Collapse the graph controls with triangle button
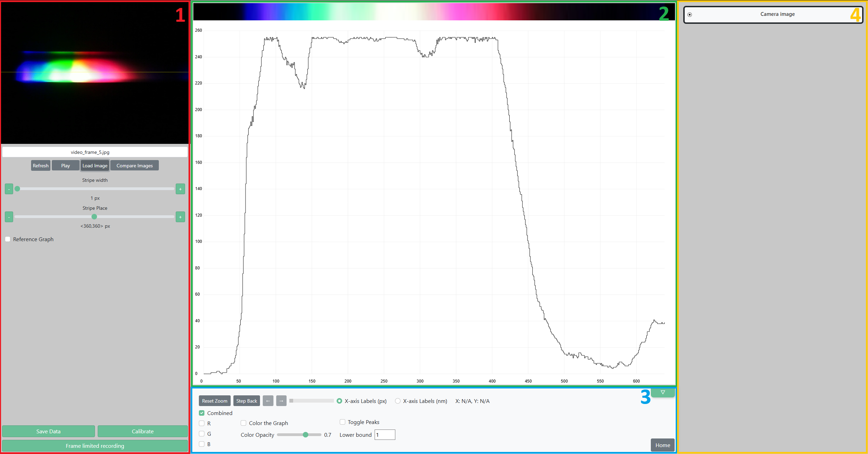868x454 pixels. tap(663, 393)
